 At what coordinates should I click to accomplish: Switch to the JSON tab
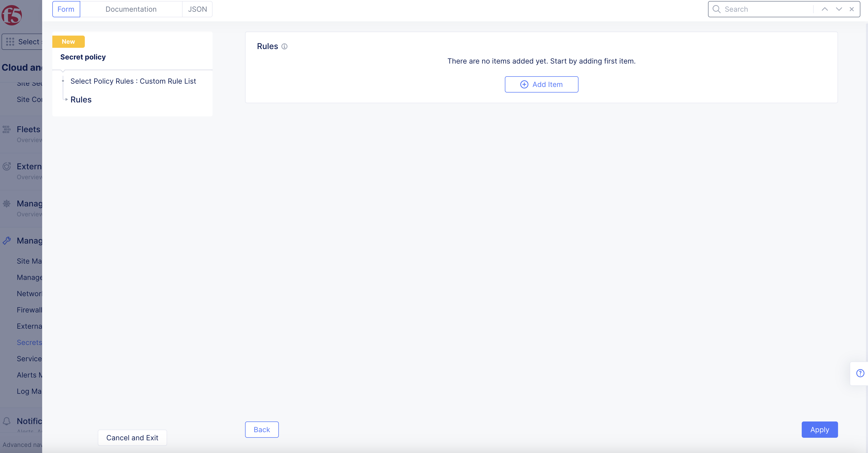tap(197, 9)
